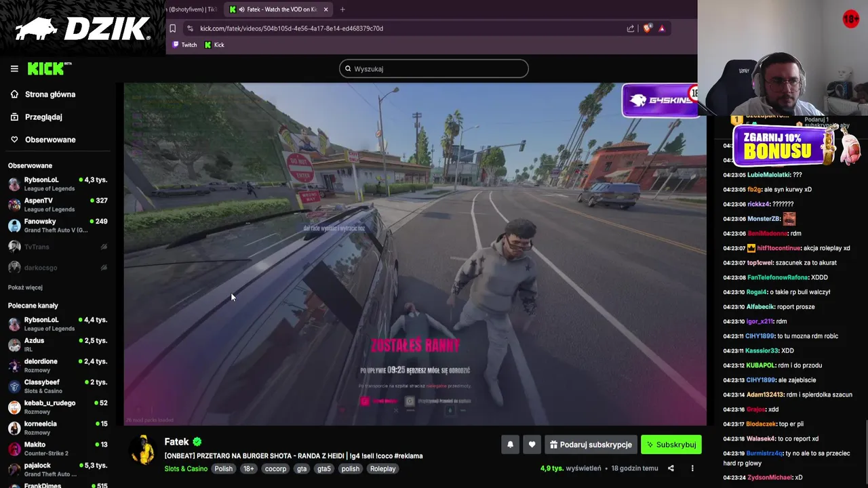Select the Fatek VOD browser tab
The height and width of the screenshot is (488, 868).
(x=278, y=9)
